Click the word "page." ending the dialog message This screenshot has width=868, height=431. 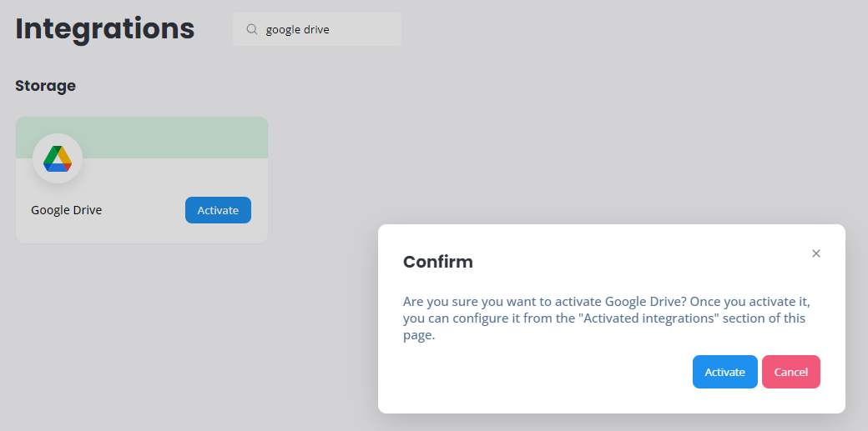click(419, 336)
